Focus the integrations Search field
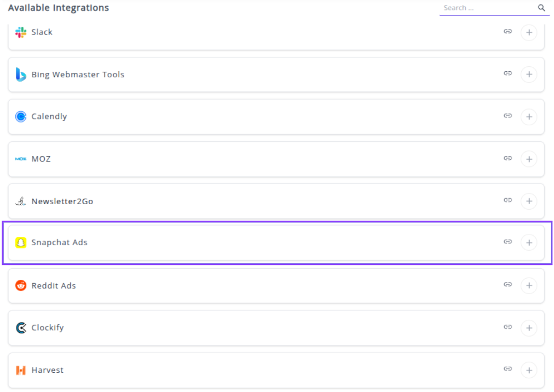 pyautogui.click(x=487, y=8)
